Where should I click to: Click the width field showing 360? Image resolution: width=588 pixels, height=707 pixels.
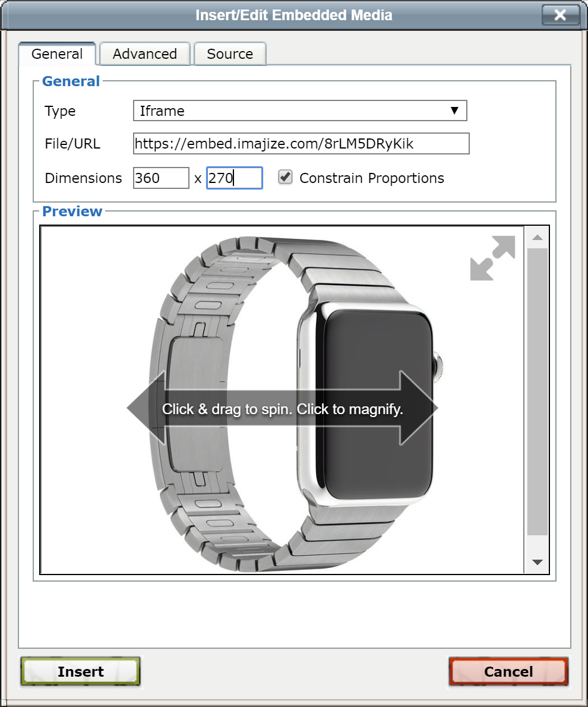pyautogui.click(x=161, y=178)
